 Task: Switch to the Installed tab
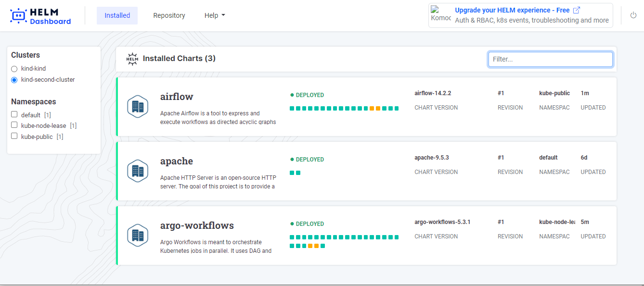pyautogui.click(x=117, y=15)
